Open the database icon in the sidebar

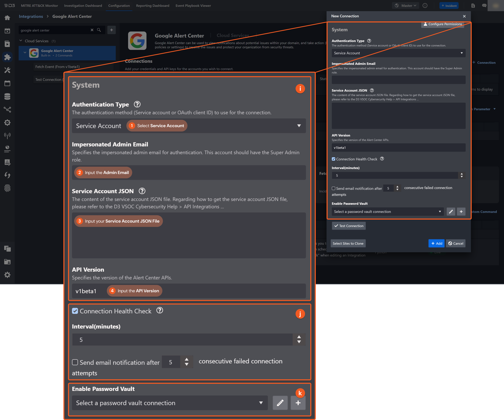(x=7, y=96)
